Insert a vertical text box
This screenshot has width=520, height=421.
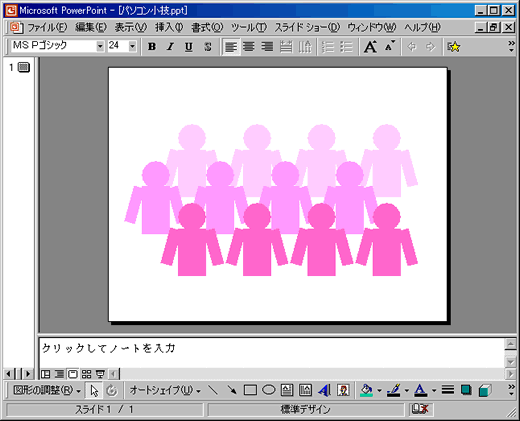305,390
